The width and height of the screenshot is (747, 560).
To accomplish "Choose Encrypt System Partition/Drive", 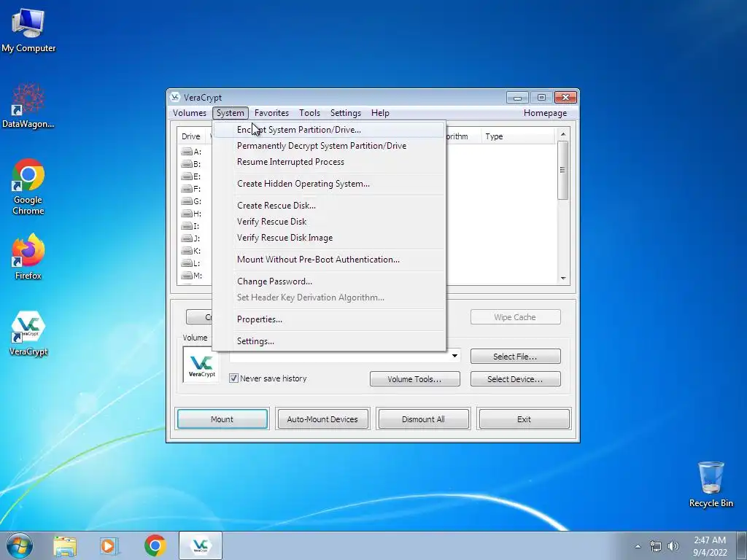I will coord(329,130).
